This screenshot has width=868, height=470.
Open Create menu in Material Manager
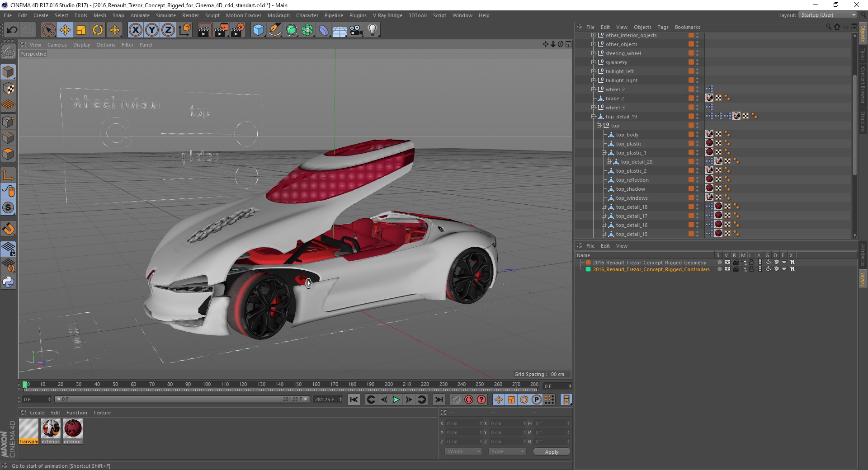(x=37, y=413)
